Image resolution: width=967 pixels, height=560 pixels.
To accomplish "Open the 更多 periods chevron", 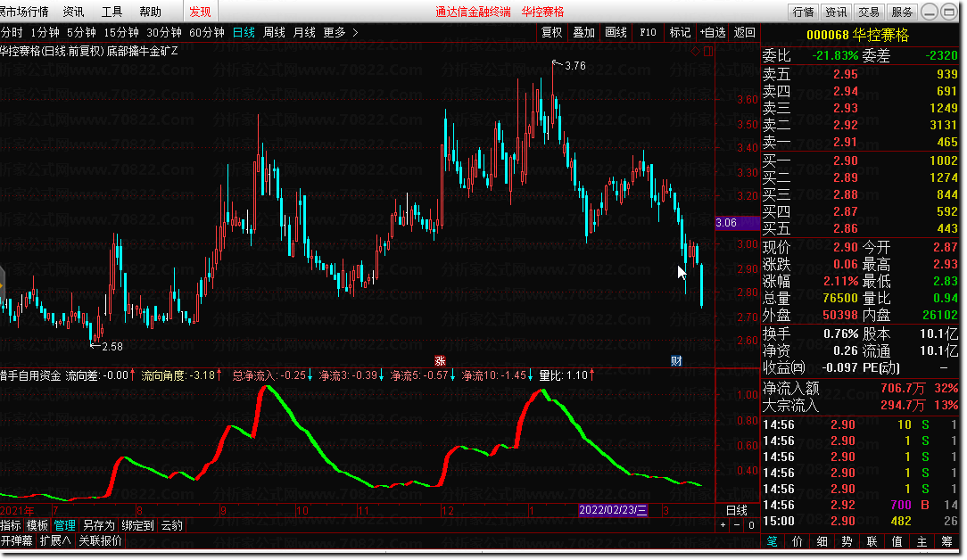I will pos(355,32).
